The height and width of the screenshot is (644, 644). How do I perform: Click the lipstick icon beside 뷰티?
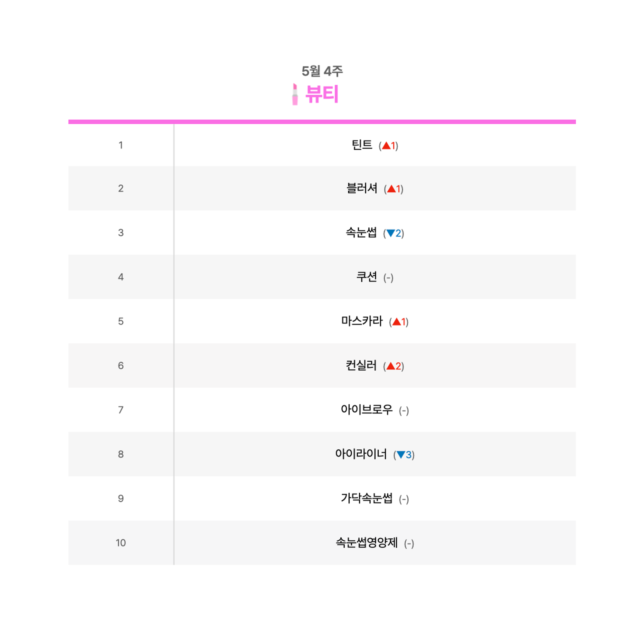click(x=295, y=94)
